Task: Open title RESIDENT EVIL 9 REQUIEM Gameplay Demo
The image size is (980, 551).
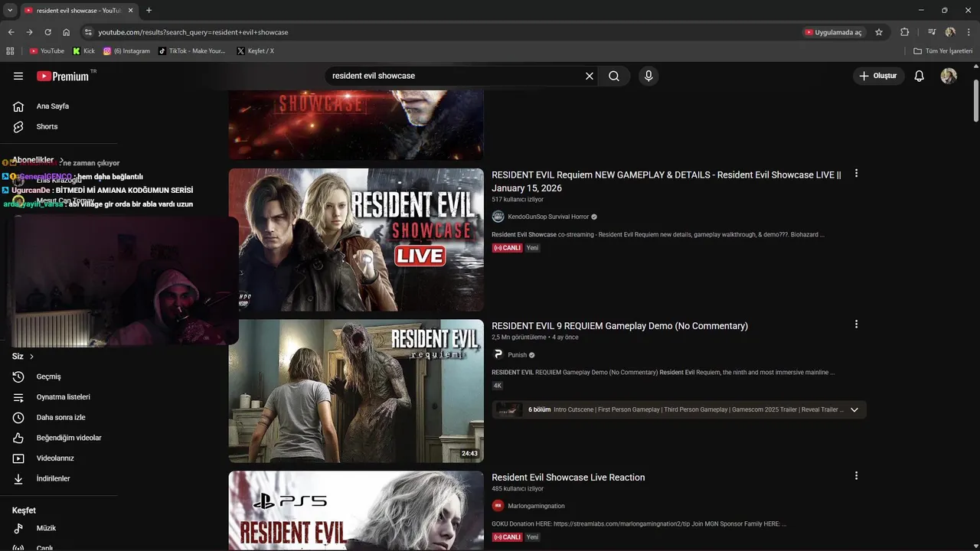Action: 619,326
